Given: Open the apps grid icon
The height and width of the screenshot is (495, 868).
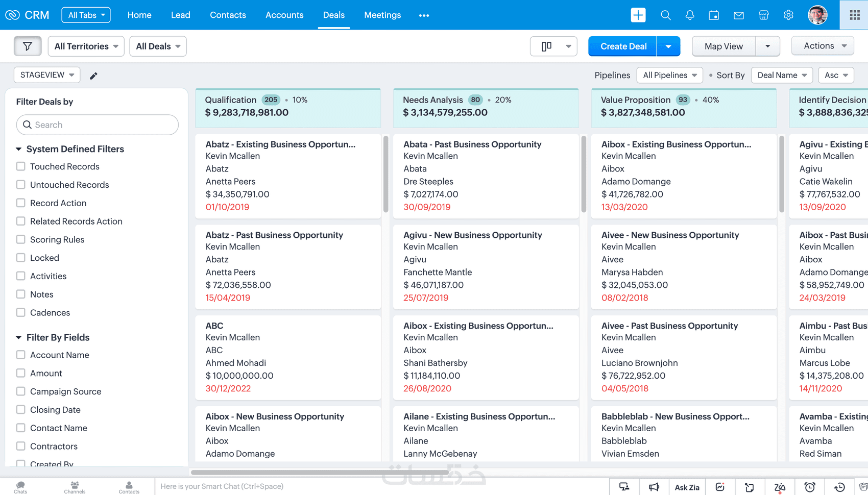Looking at the screenshot, I should [x=854, y=15].
